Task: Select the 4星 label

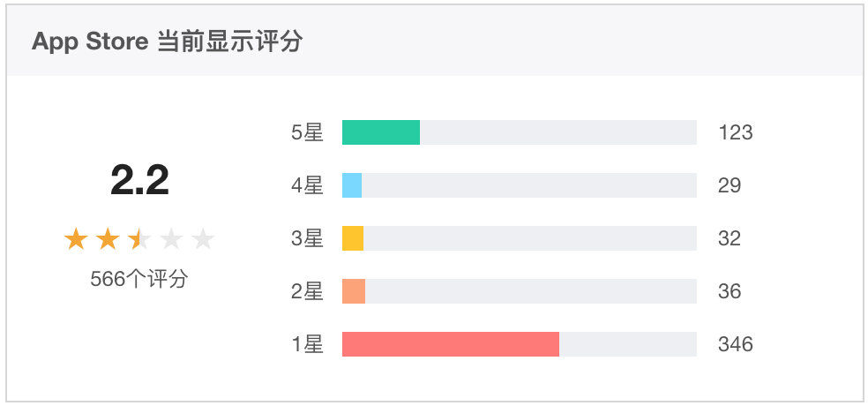Action: tap(307, 185)
